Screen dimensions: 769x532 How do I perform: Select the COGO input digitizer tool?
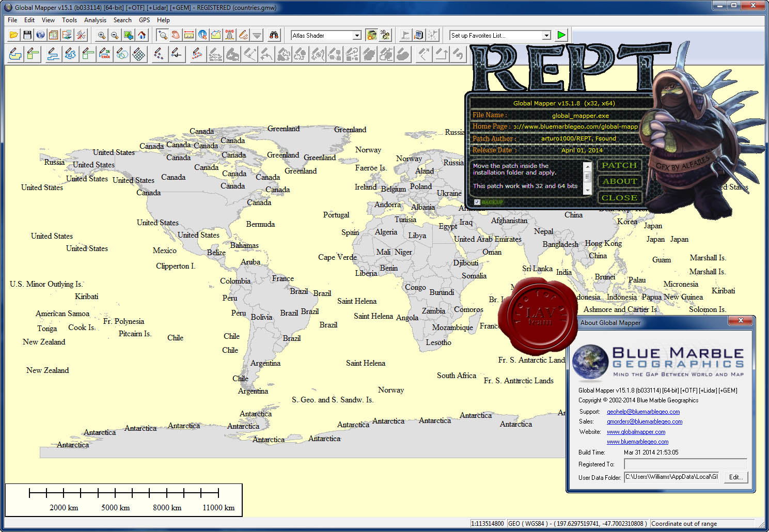pyautogui.click(x=104, y=54)
